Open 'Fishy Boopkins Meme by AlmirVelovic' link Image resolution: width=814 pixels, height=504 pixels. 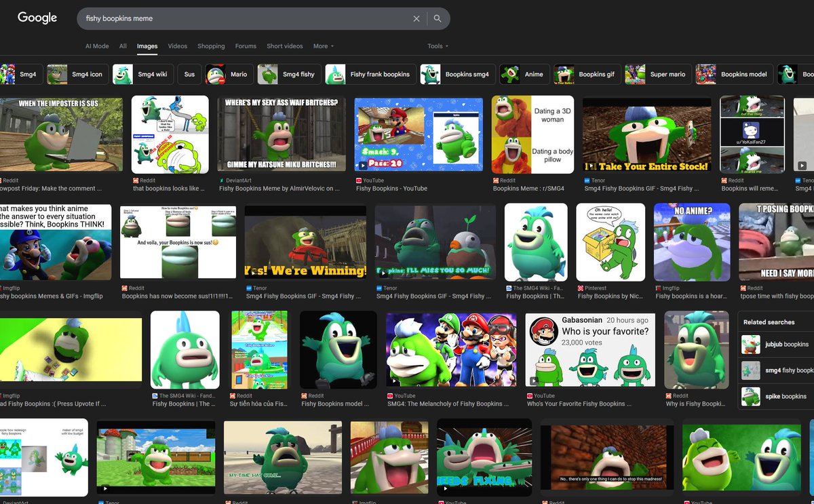click(x=279, y=189)
